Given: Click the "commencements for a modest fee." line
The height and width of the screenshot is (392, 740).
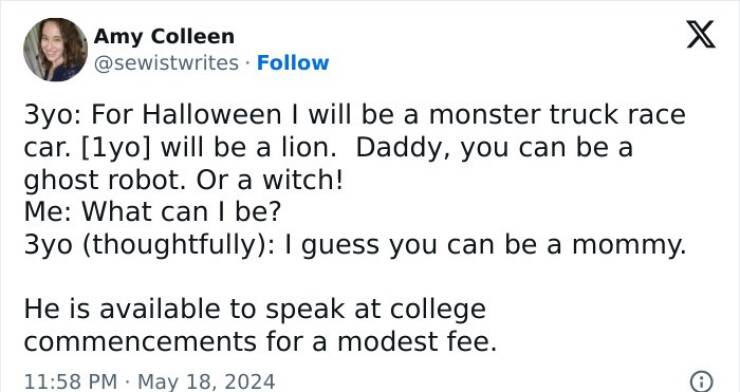Looking at the screenshot, I should click(x=260, y=342).
